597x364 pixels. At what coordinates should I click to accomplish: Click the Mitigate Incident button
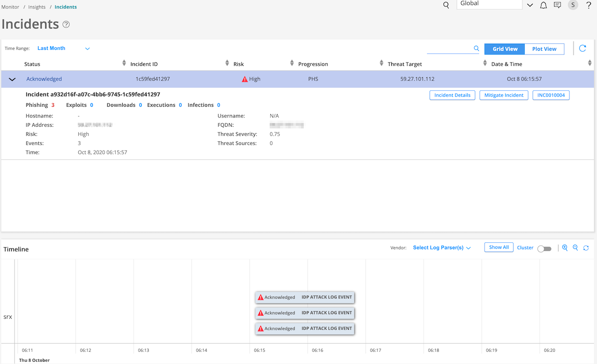[504, 95]
